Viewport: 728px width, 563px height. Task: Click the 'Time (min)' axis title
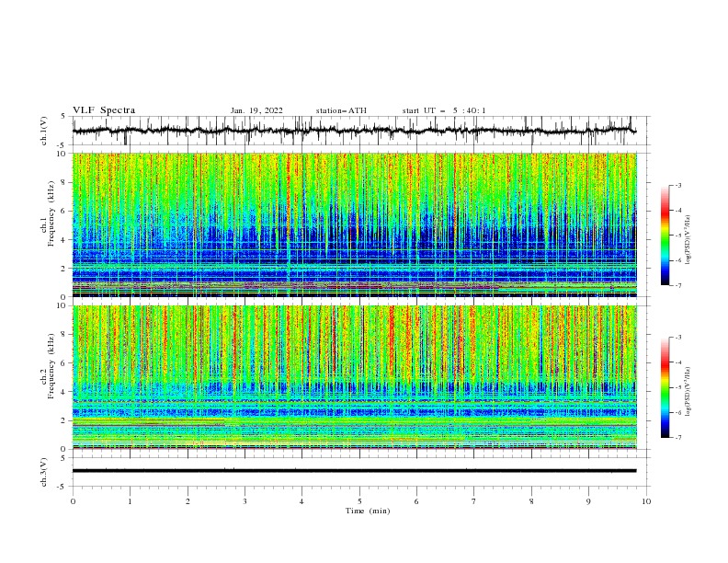[368, 511]
